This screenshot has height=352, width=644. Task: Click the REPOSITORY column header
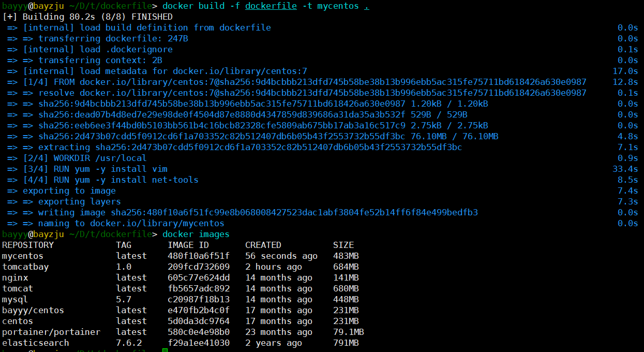27,245
